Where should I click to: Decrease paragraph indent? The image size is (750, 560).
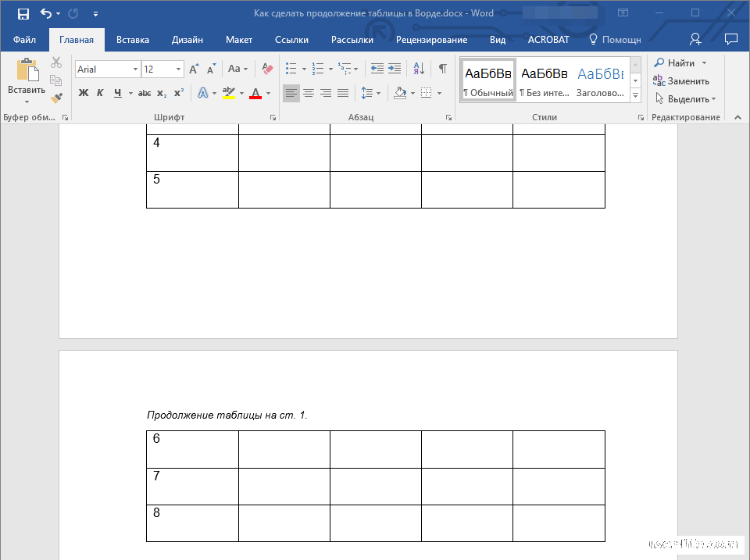click(x=377, y=69)
